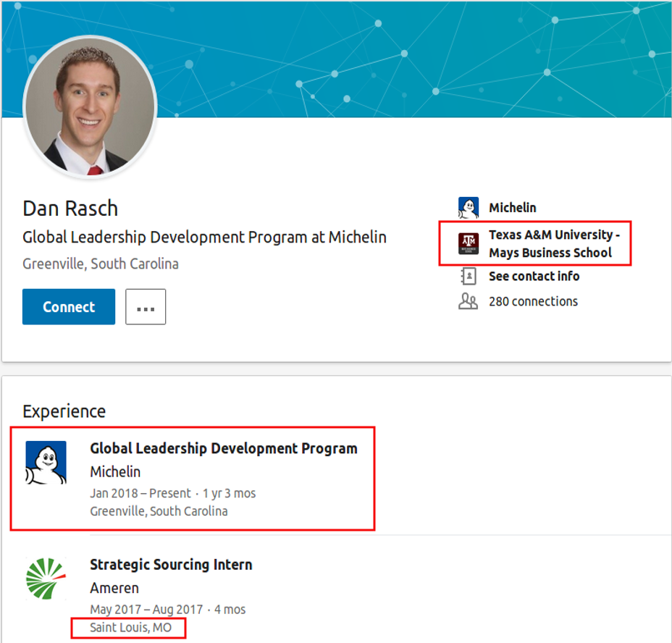Screen dimensions: 672x643
Task: Click the Saint Louis, MO location text
Action: tap(130, 628)
